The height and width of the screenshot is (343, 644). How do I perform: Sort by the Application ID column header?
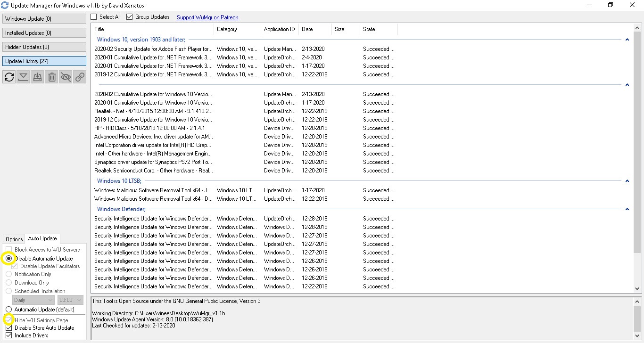coord(280,29)
